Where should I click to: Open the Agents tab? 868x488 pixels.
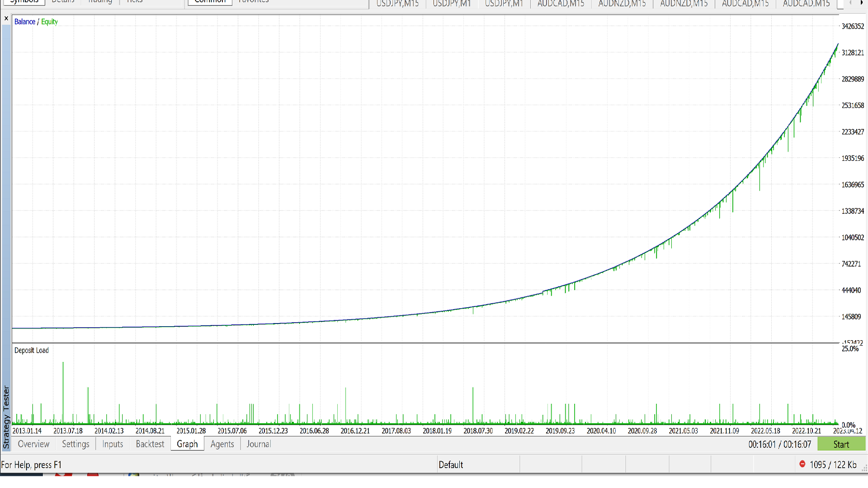click(x=222, y=444)
